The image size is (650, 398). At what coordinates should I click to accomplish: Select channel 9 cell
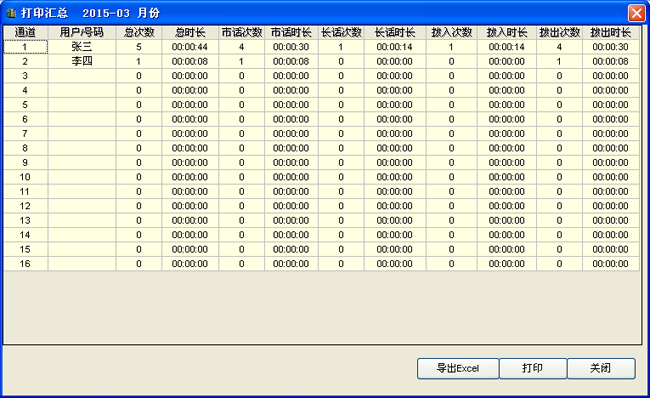(25, 163)
